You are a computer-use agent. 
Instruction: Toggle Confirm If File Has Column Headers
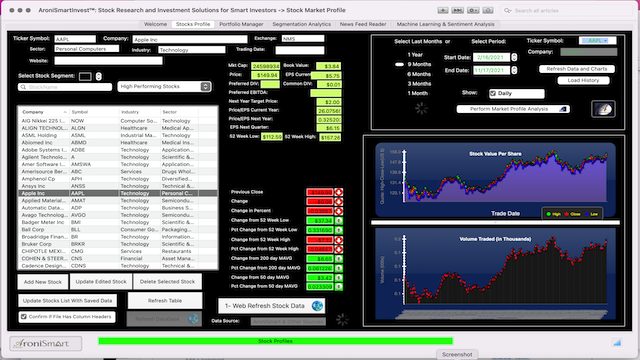tap(24, 317)
